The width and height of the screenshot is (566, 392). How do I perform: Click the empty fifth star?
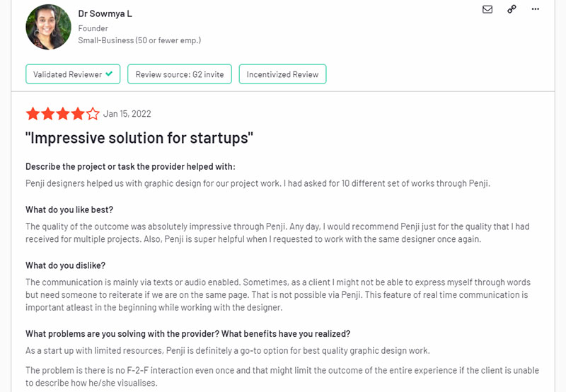(93, 114)
